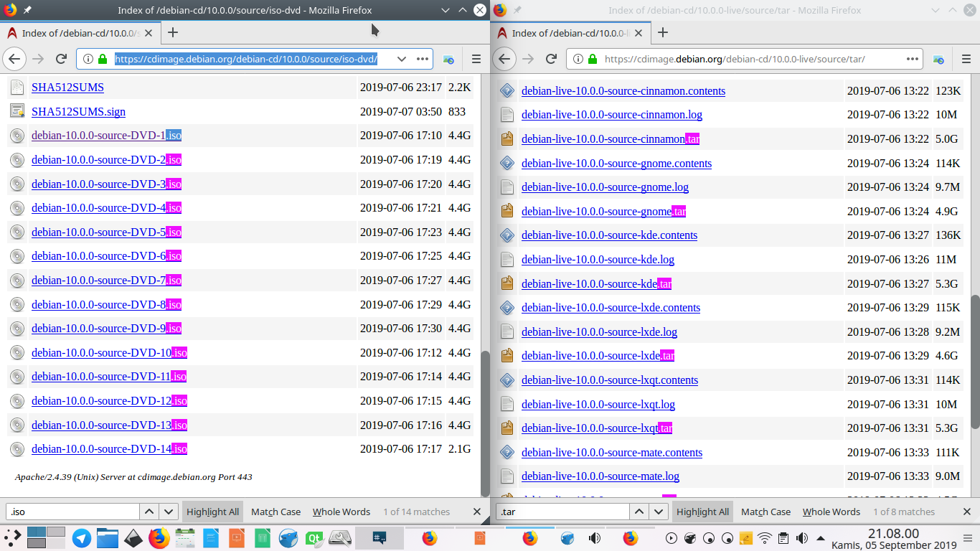Toggle the pin button in right window title bar
This screenshot has width=980, height=551.
pos(517,10)
